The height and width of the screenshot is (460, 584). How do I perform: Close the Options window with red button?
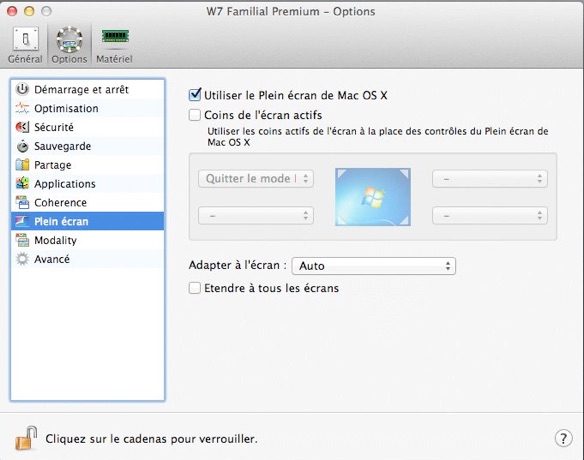12,11
